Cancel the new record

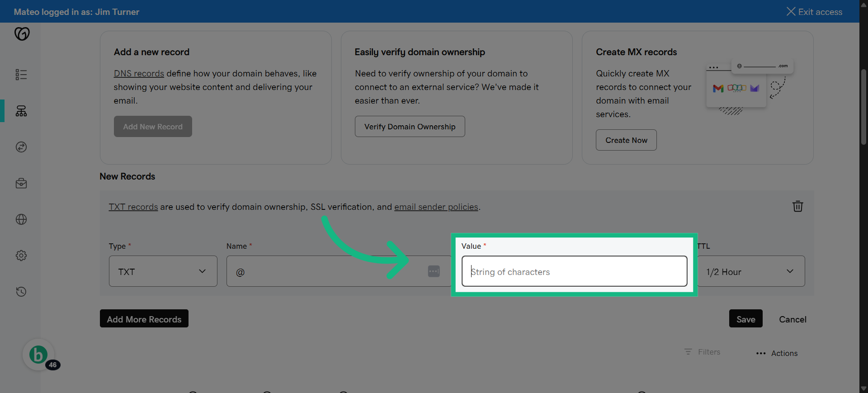(793, 319)
